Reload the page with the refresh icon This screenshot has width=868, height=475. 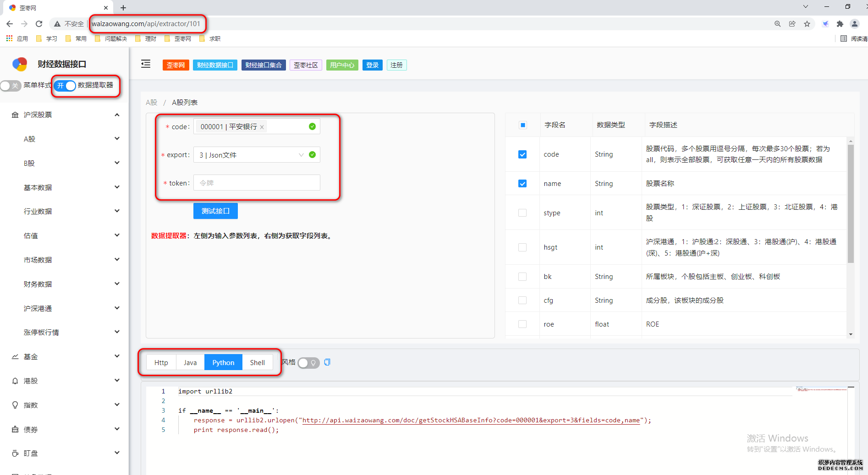(x=39, y=24)
